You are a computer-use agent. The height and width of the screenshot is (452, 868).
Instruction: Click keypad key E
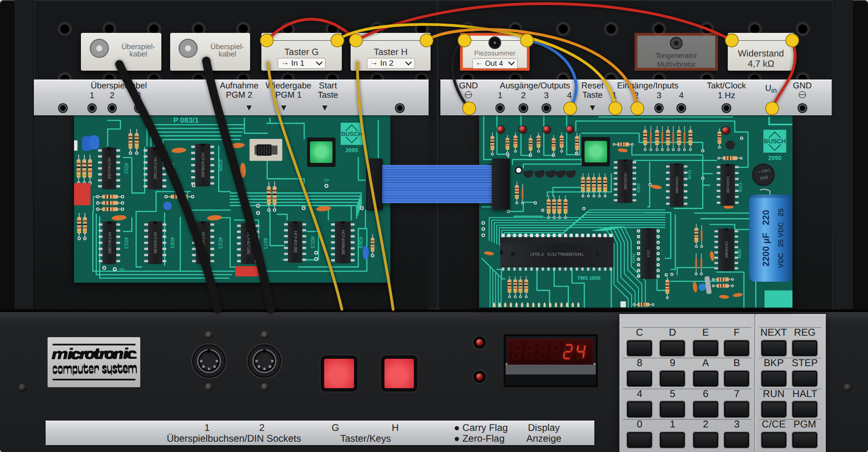(705, 348)
